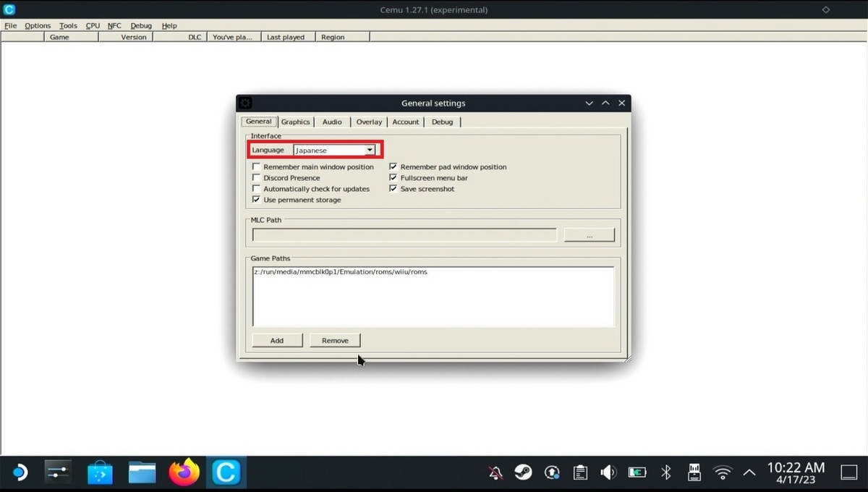Viewport: 868px width, 492px height.
Task: Switch to the Debug settings tab
Action: point(442,122)
